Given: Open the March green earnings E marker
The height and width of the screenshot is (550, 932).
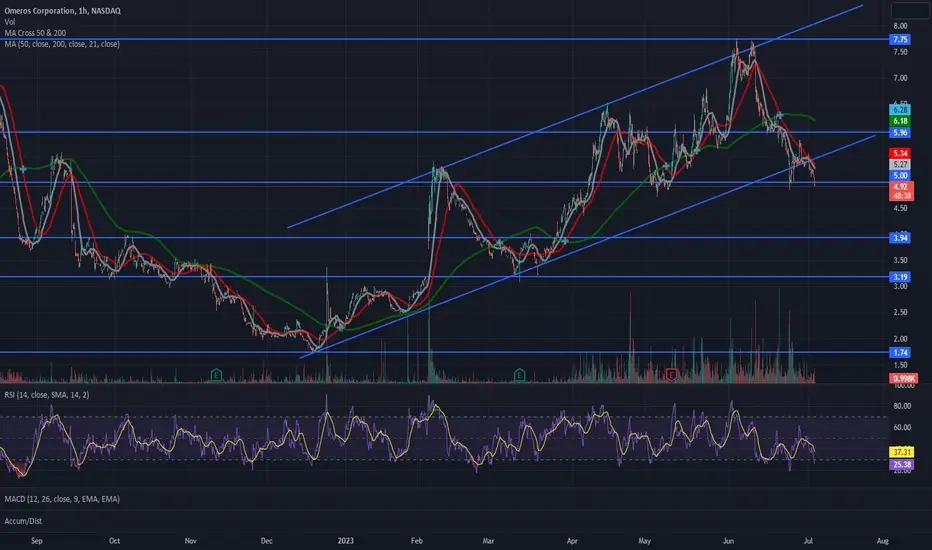Looking at the screenshot, I should point(519,375).
